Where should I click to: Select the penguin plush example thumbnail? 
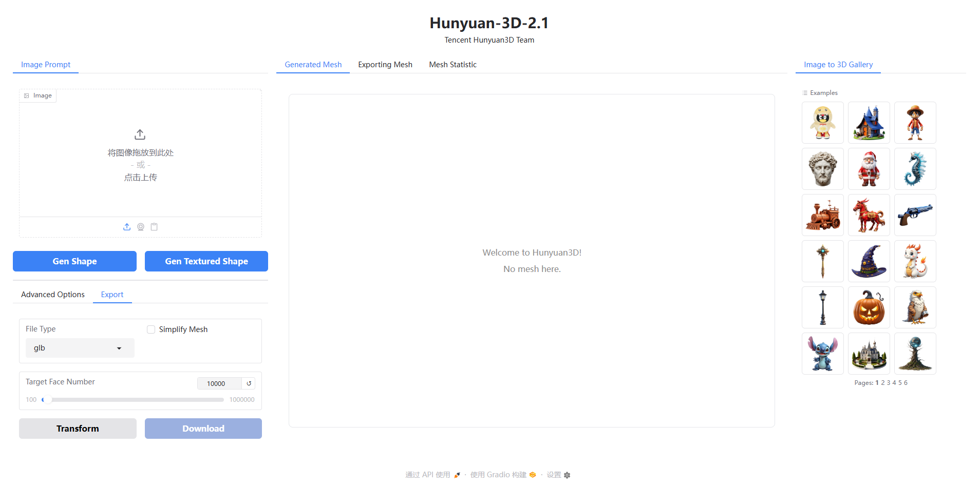[x=823, y=123]
